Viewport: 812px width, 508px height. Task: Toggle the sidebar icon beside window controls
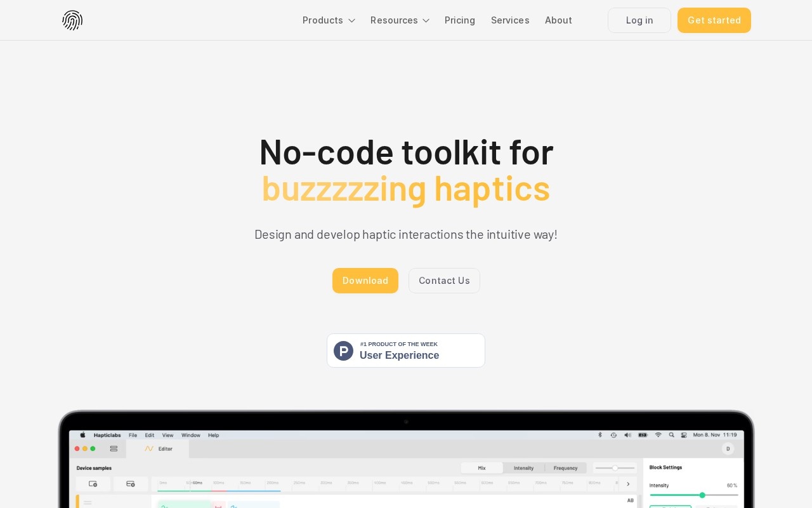tap(114, 448)
